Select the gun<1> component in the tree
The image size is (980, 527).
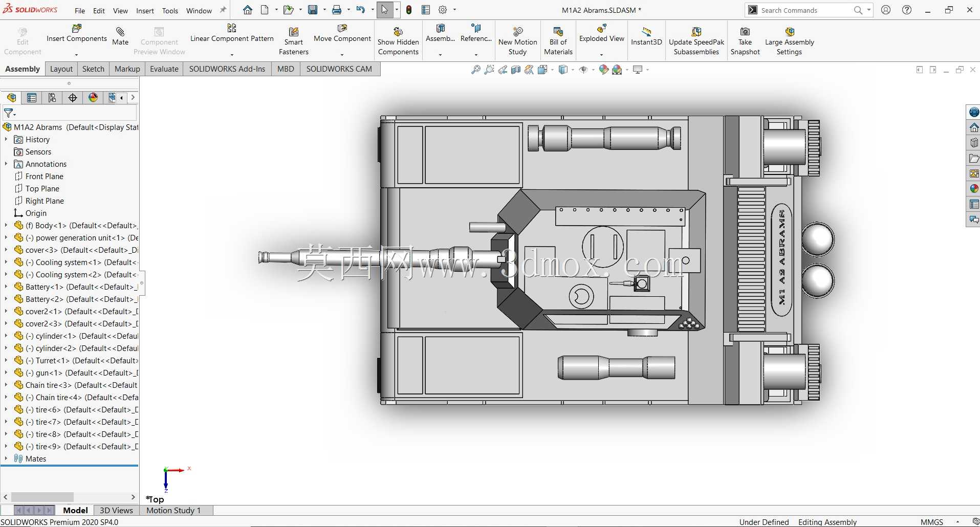[76, 372]
